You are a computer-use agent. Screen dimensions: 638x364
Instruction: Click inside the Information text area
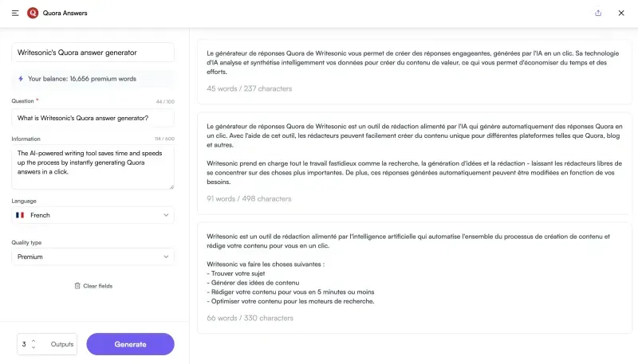[x=93, y=167]
